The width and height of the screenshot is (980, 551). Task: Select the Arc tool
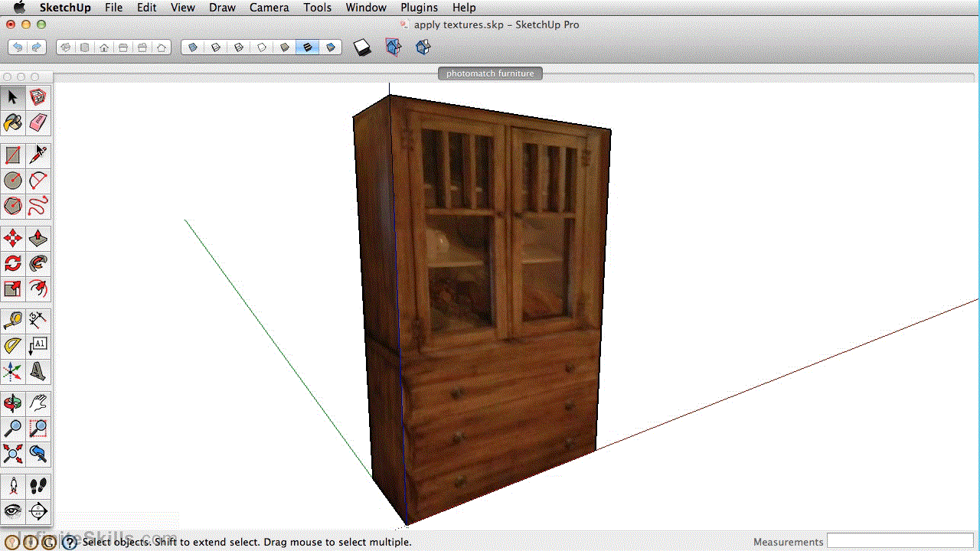38,181
